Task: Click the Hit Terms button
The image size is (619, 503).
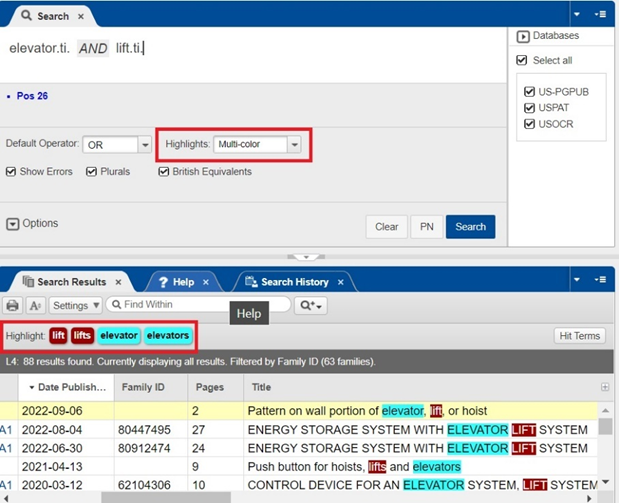Action: coord(580,336)
